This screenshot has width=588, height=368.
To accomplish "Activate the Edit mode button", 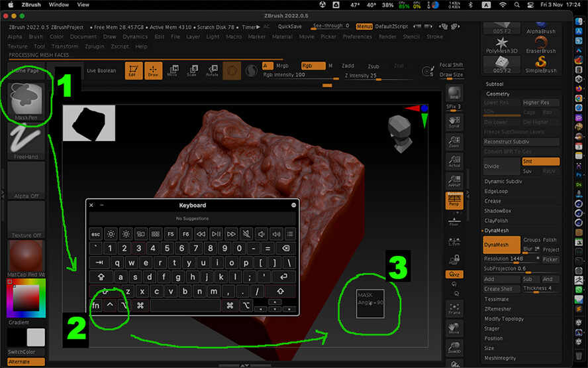I will (x=134, y=71).
